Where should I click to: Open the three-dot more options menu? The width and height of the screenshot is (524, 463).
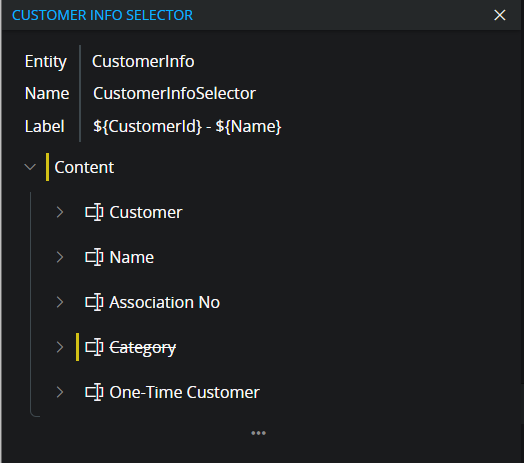258,433
